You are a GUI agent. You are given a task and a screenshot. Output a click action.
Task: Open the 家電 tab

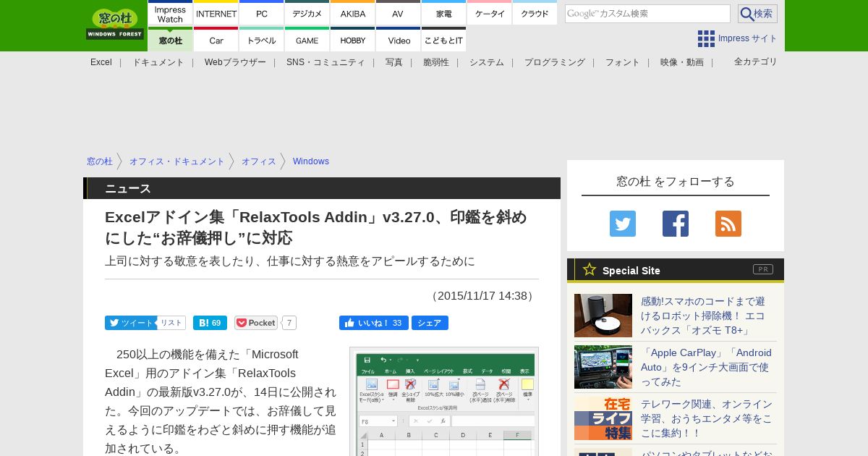click(443, 14)
